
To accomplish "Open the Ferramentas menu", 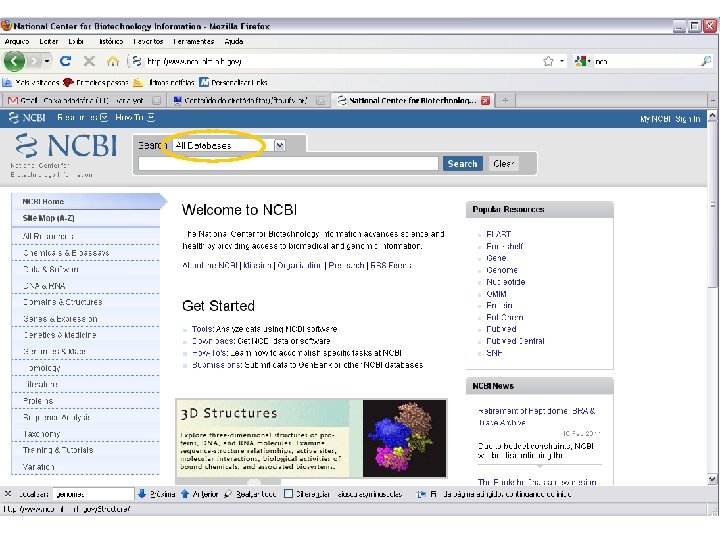I will [193, 41].
